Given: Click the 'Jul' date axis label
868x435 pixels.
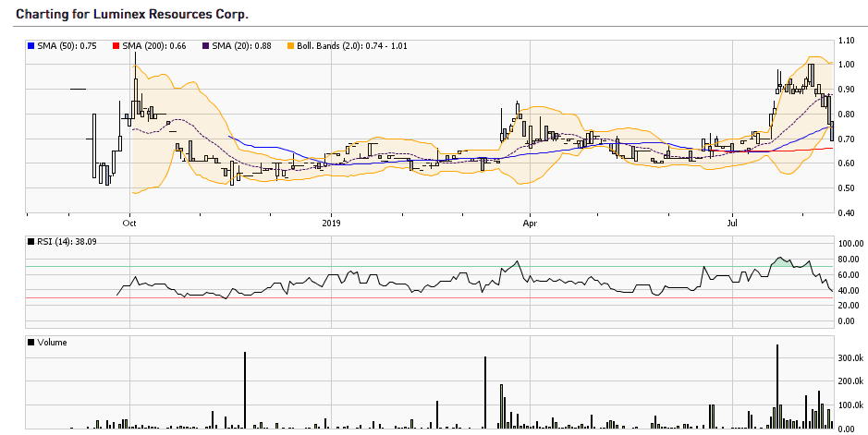Looking at the screenshot, I should (733, 224).
